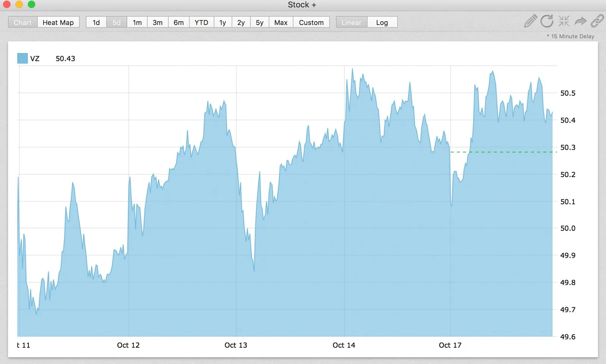Select the 1m time range
Viewport: 606px width, 364px height.
(137, 22)
